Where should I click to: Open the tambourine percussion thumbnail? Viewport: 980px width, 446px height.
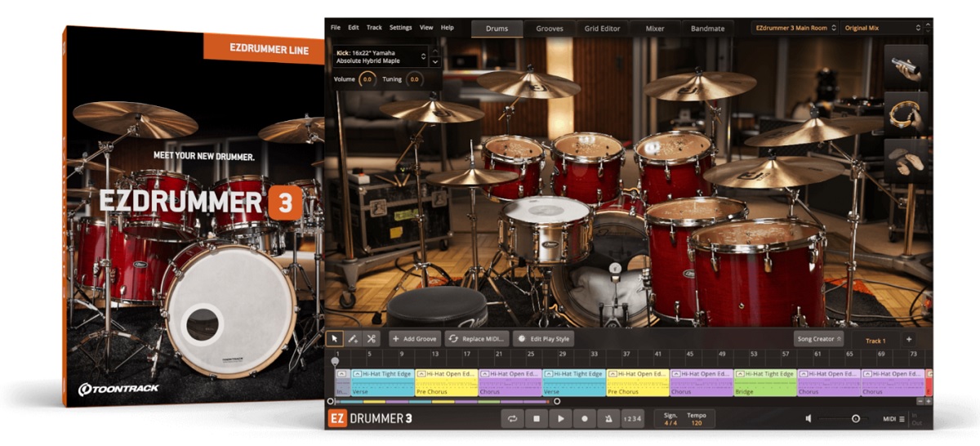(906, 114)
